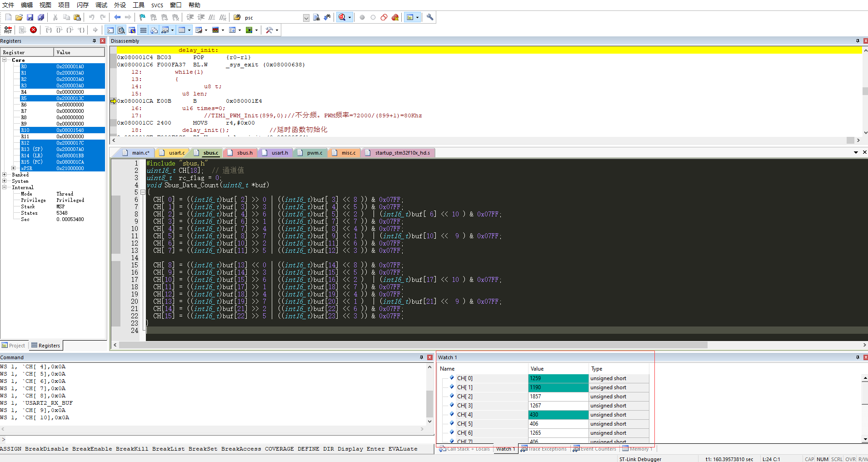
Task: Open the 调试 menu
Action: coord(101,5)
